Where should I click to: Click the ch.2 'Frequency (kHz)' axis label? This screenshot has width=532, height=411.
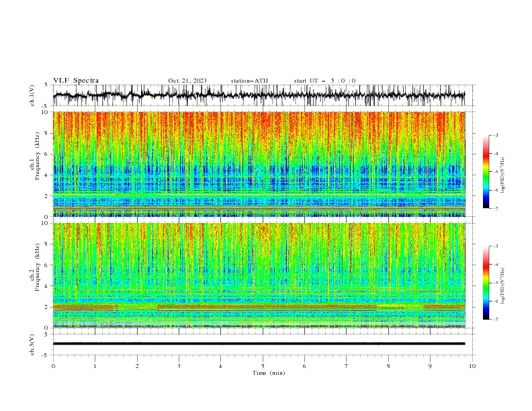tap(38, 267)
